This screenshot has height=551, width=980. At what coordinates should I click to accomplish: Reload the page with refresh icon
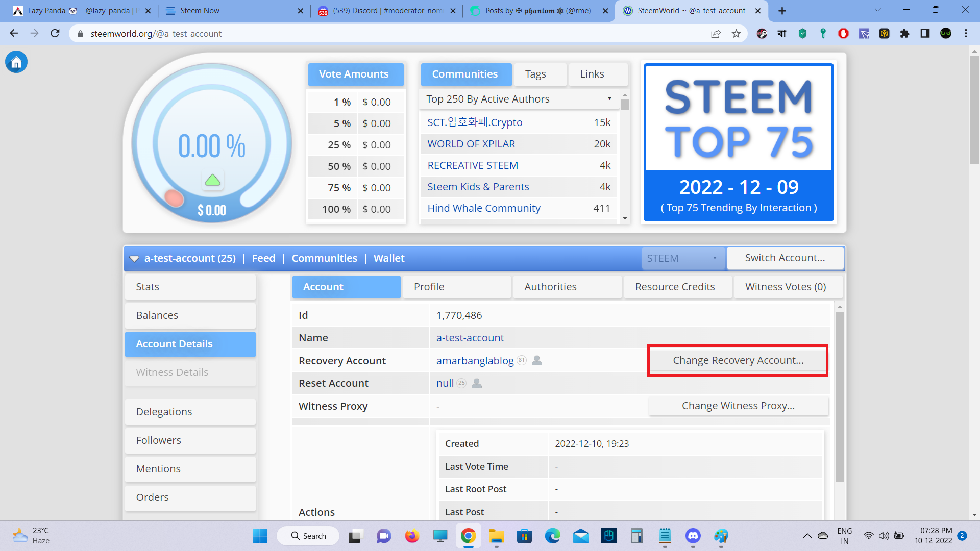pos(55,34)
